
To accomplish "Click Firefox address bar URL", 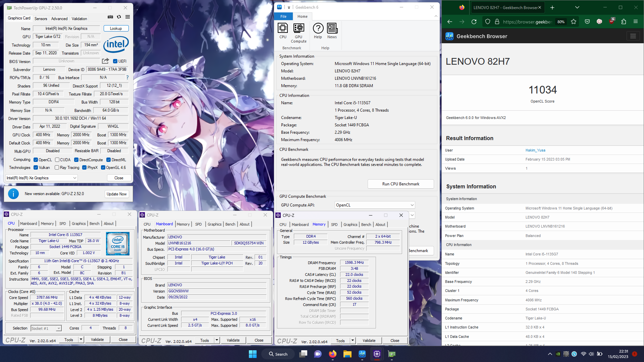I will 528,22.
